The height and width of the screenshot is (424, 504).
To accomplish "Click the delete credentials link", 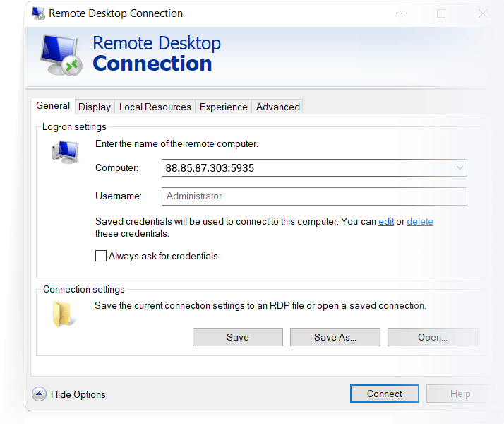I will click(420, 222).
